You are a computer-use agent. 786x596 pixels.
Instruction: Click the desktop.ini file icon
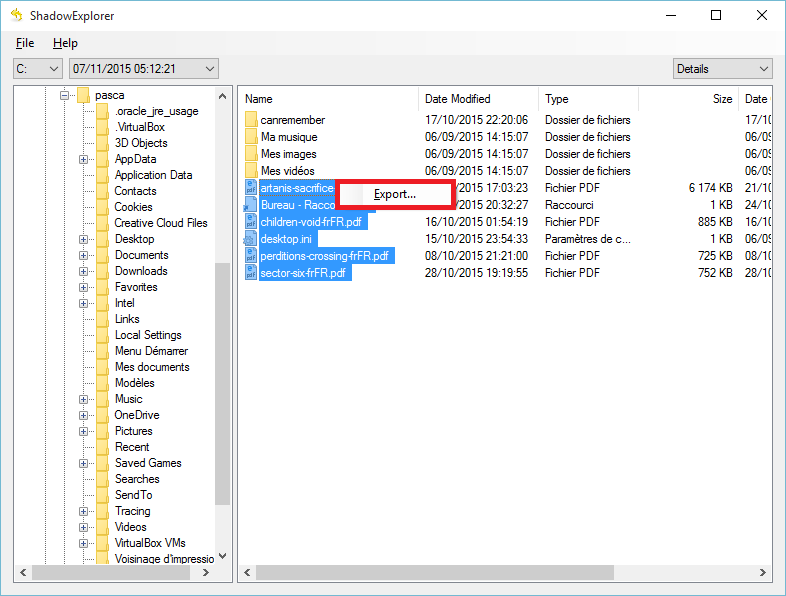coord(250,239)
